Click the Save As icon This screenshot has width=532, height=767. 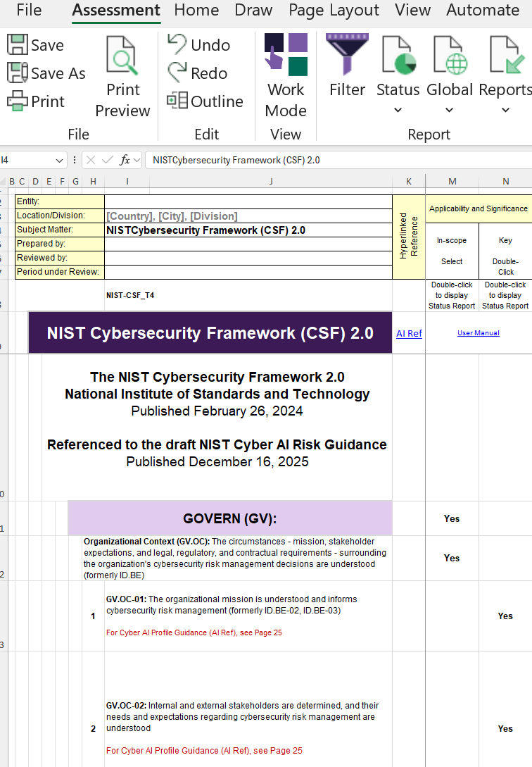coord(18,73)
